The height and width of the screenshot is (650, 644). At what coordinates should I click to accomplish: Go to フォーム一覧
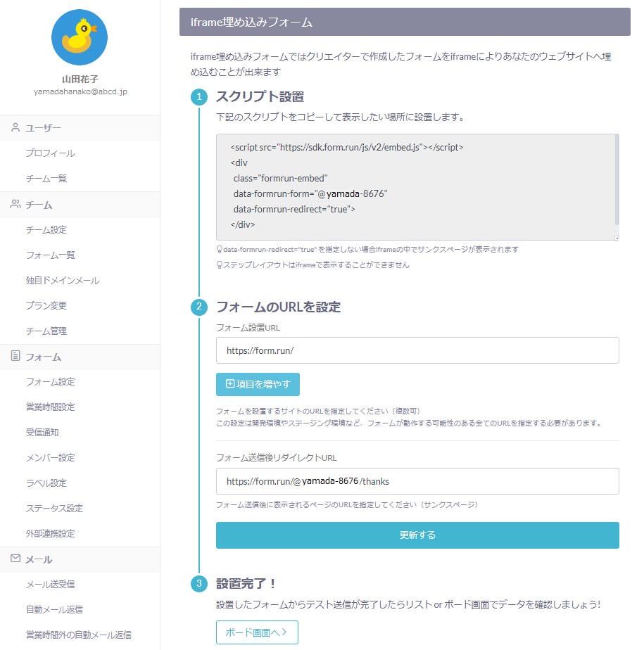(x=50, y=255)
